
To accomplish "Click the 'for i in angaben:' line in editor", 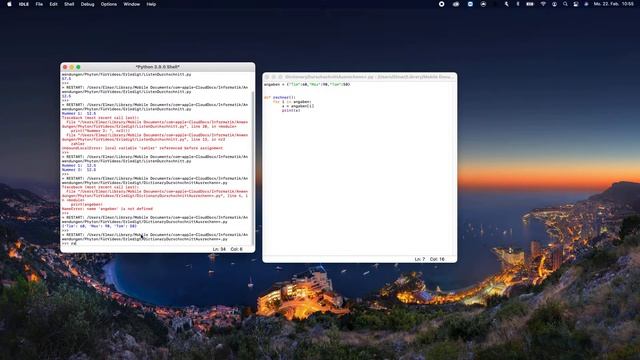I will (x=292, y=102).
